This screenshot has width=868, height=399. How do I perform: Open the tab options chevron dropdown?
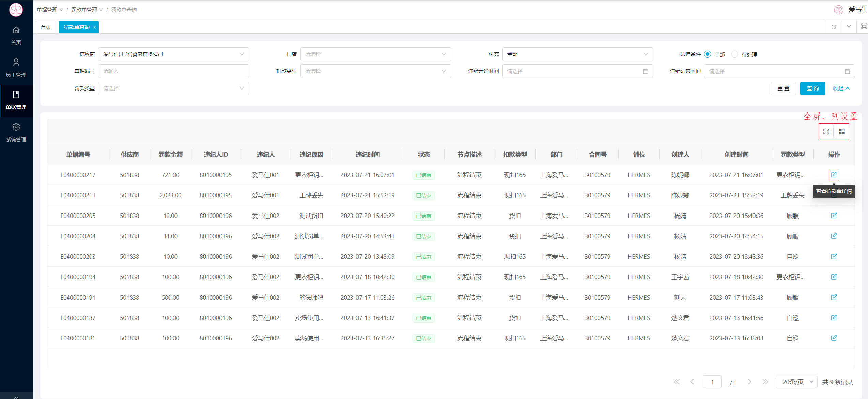point(849,27)
